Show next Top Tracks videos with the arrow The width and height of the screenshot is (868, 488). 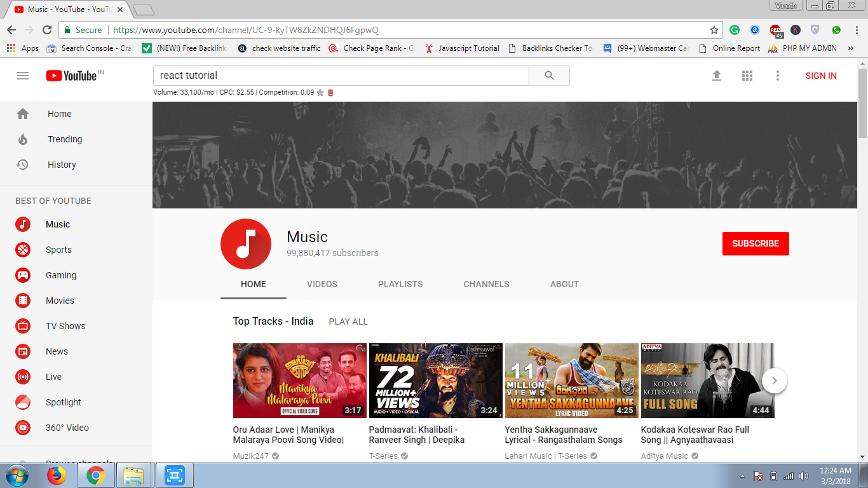point(775,381)
